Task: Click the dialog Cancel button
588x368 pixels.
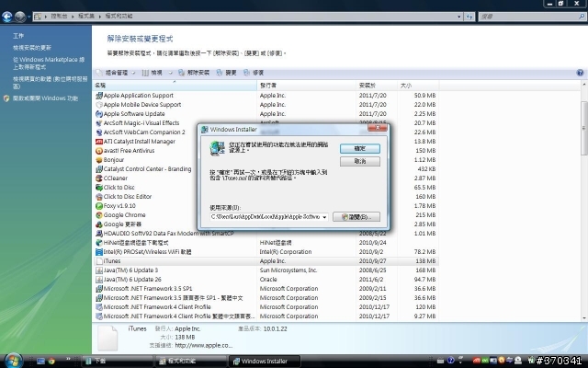Action: pos(360,162)
